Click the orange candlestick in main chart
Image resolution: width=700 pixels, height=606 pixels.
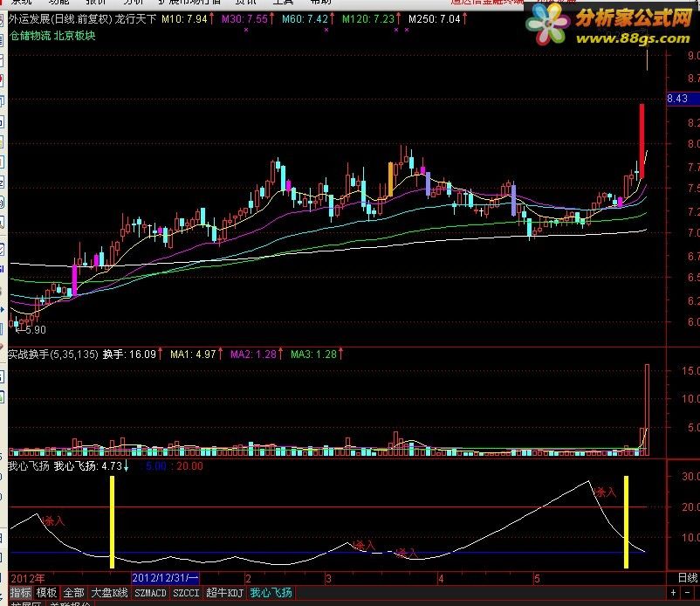click(x=391, y=179)
